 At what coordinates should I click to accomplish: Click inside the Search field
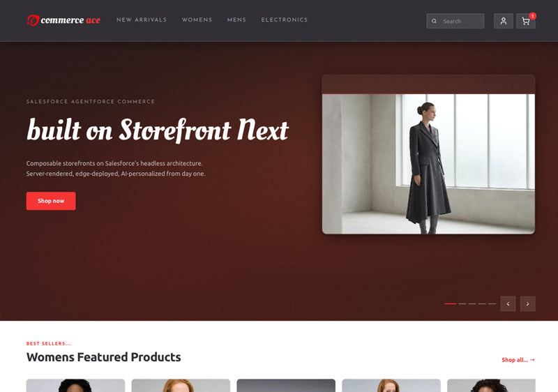[x=455, y=21]
